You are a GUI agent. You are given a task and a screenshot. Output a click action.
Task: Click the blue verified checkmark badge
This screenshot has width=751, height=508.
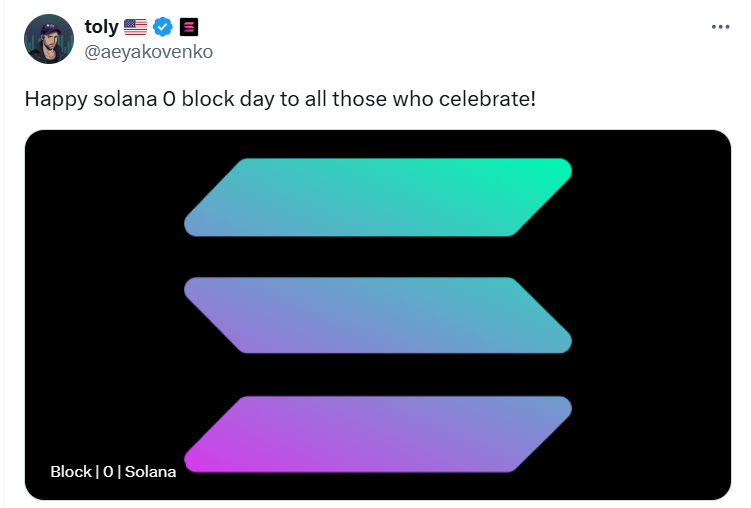[x=163, y=27]
